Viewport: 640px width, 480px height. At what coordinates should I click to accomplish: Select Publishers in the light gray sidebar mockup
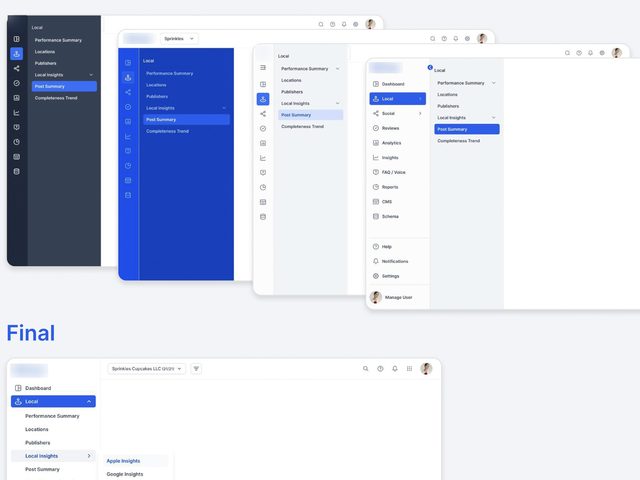[292, 92]
